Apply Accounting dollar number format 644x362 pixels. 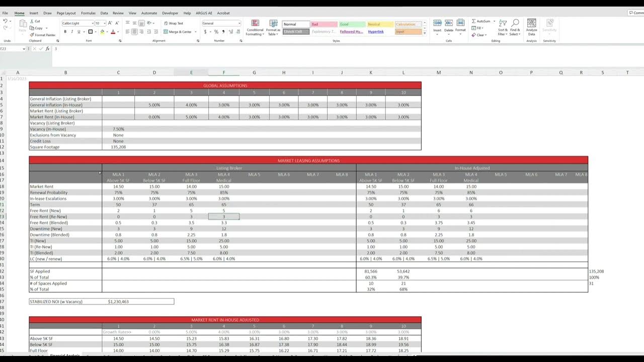point(205,32)
